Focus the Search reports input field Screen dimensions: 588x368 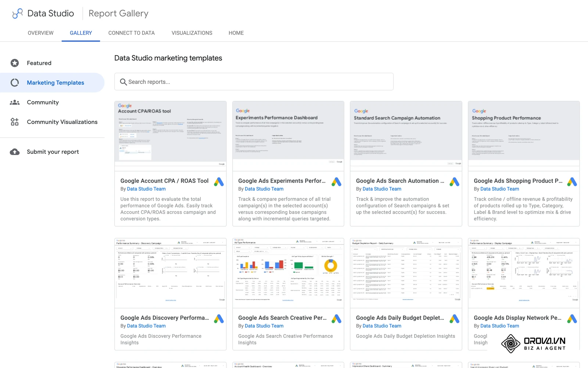(254, 82)
